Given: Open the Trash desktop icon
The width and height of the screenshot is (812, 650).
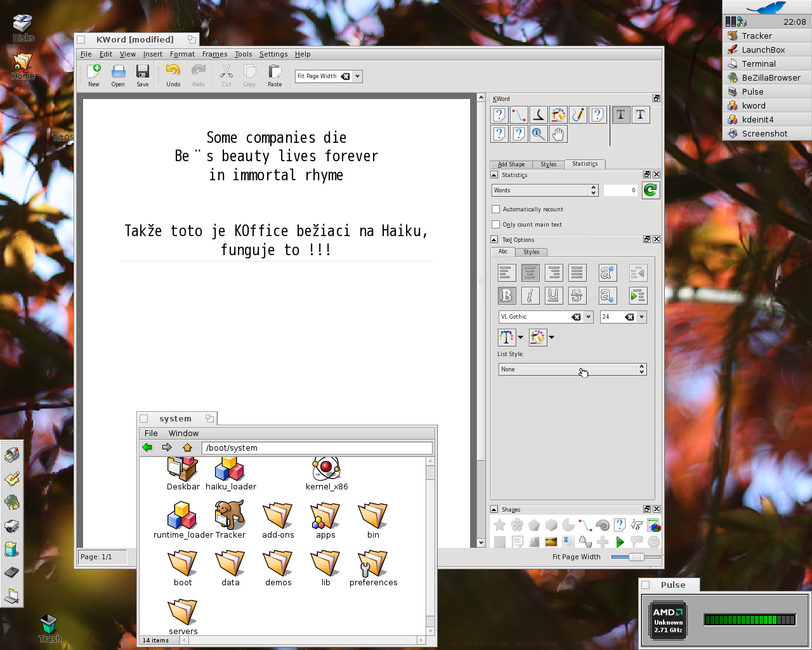Looking at the screenshot, I should pos(49,628).
